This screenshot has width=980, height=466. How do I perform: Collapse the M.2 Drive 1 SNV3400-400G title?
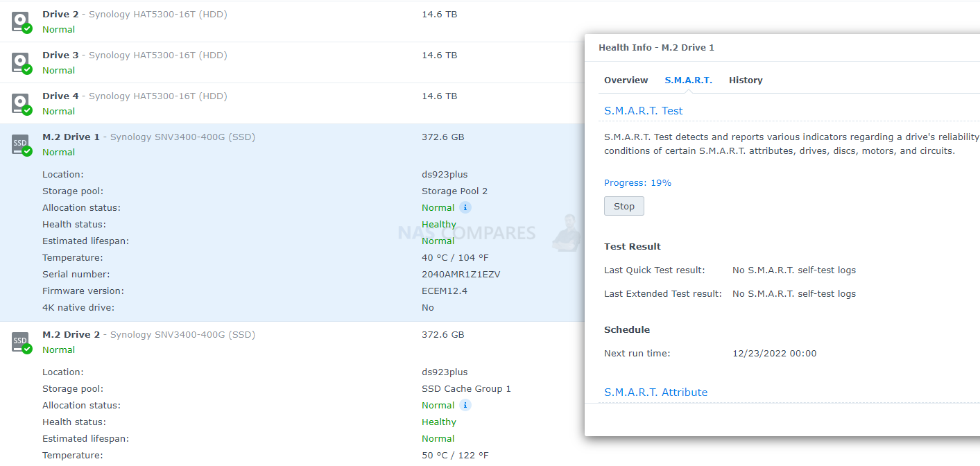tap(148, 137)
